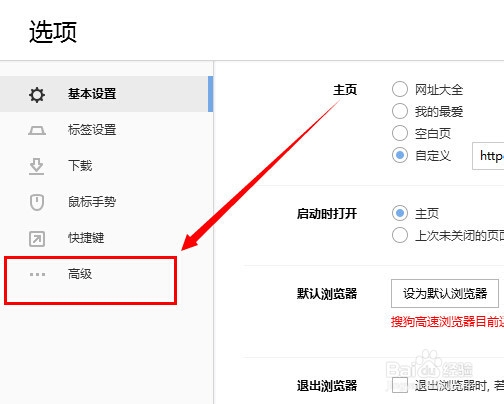Click the custom homepage URL field
Screen dimensions: 504x404
tap(488, 156)
